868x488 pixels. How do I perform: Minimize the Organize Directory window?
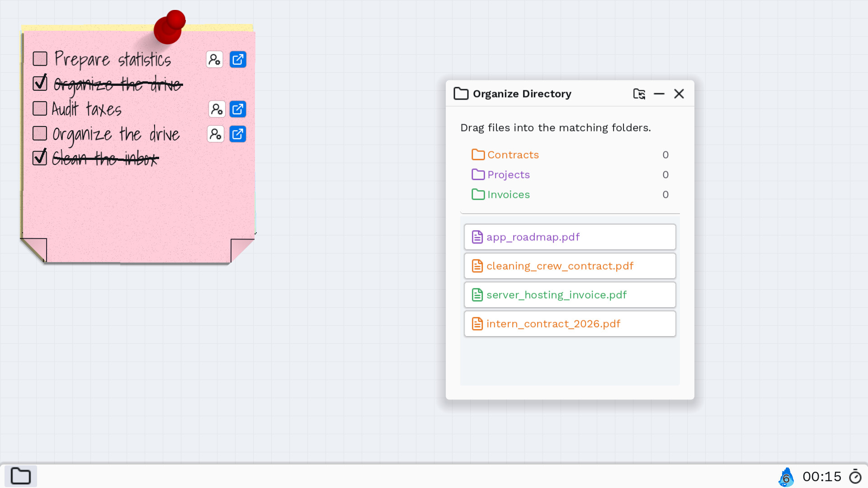[x=659, y=94]
